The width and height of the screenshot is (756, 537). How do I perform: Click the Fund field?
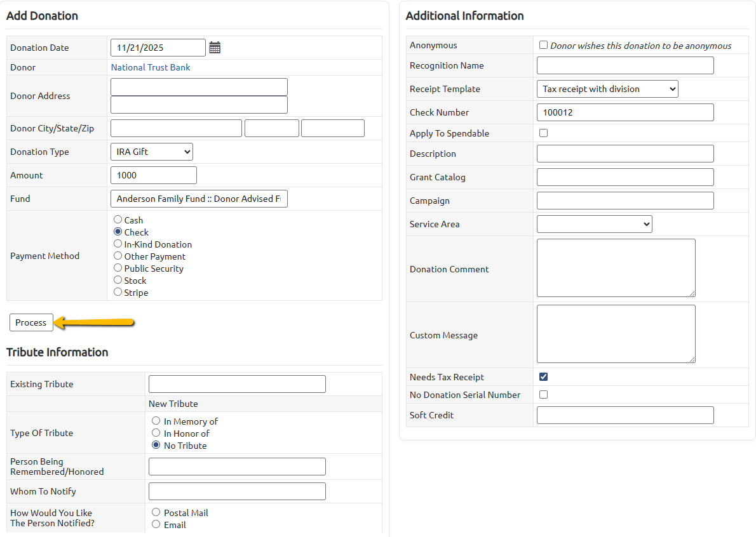tap(199, 199)
